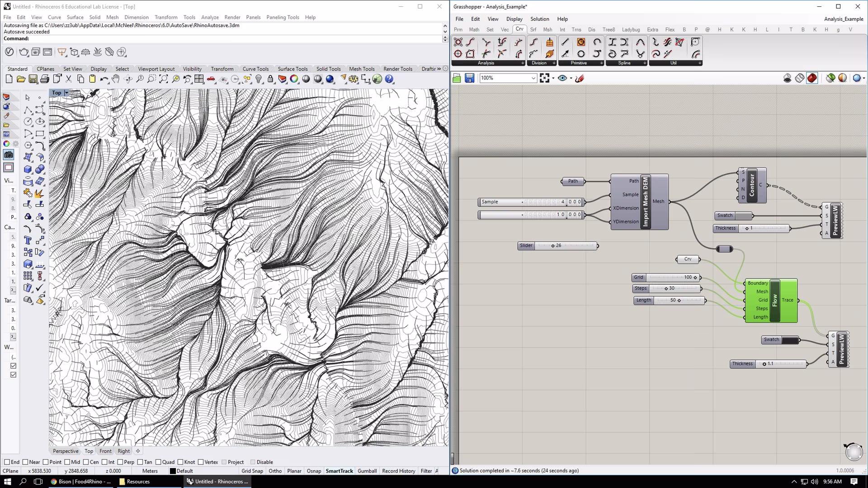
Task: Open file with green folder in Grasshopper
Action: coord(457,78)
